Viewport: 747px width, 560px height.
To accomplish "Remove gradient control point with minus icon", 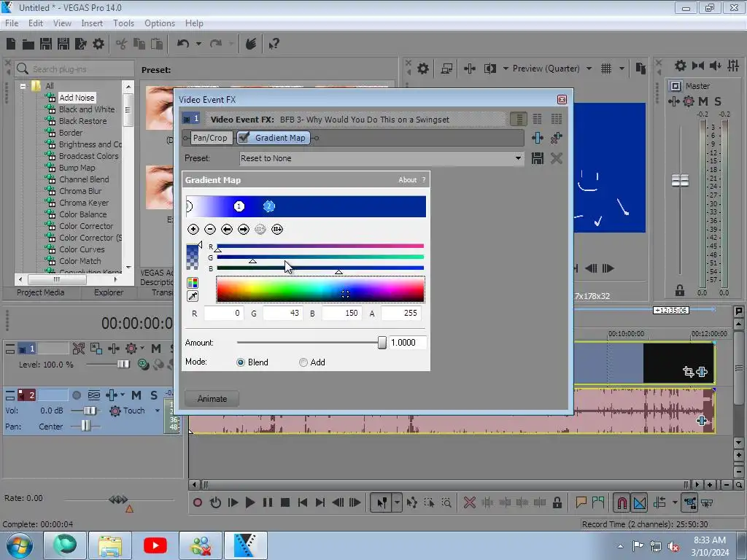I will [x=209, y=230].
